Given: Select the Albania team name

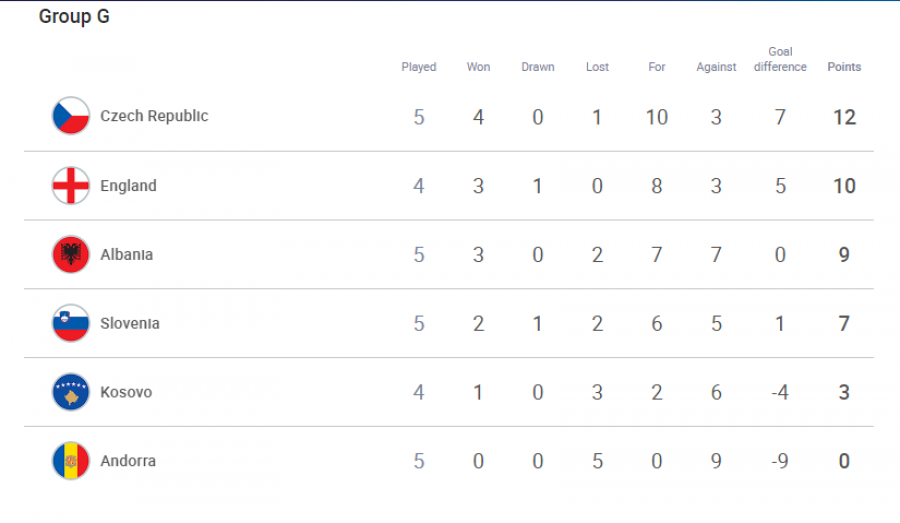Looking at the screenshot, I should (126, 254).
